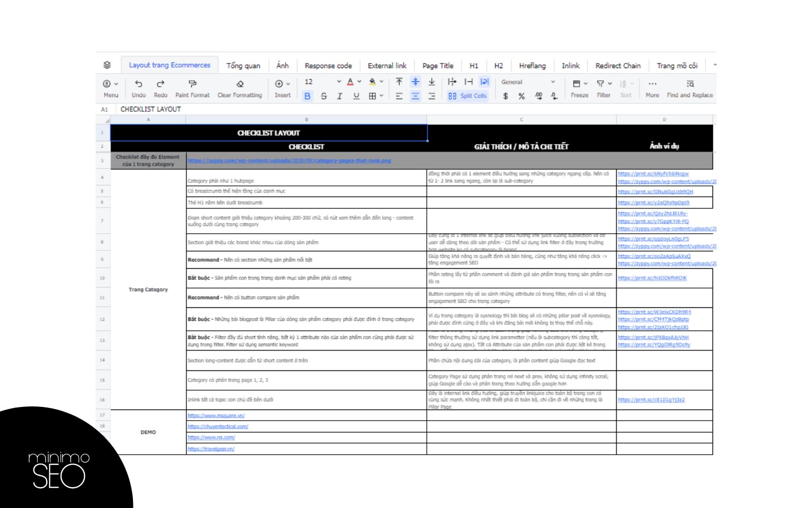Toggle italic formatting
This screenshot has width=812, height=508.
340,96
